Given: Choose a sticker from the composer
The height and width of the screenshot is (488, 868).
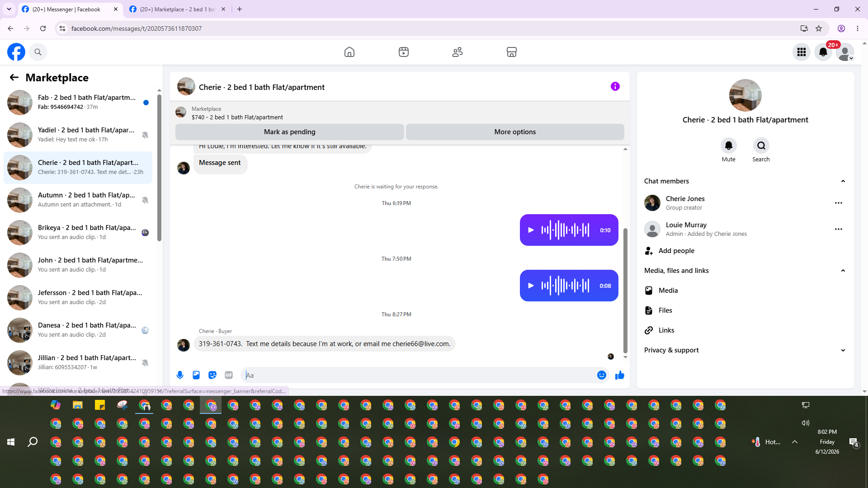Looking at the screenshot, I should (x=212, y=375).
